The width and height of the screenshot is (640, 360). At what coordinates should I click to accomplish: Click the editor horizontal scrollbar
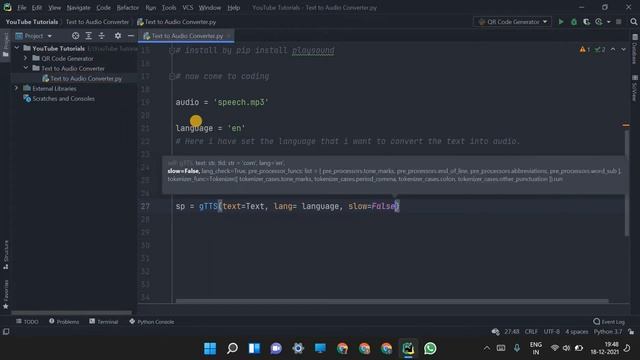click(392, 301)
